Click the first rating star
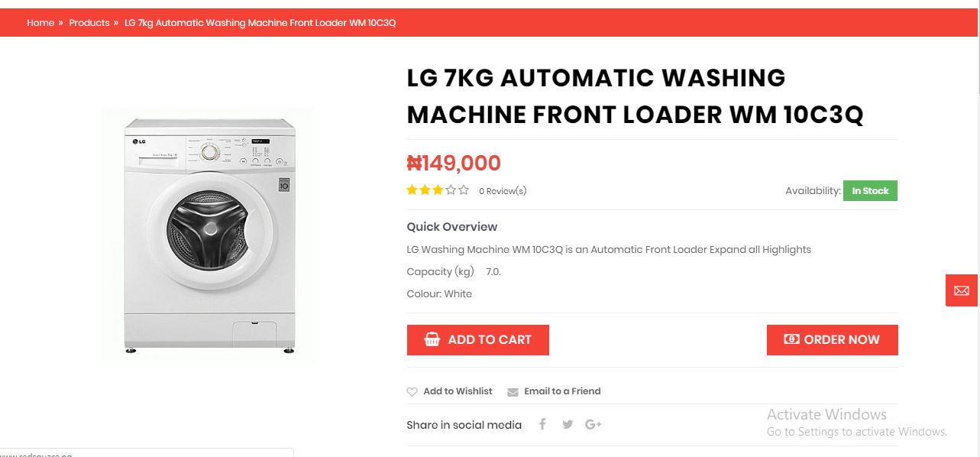The width and height of the screenshot is (980, 457). [x=412, y=190]
